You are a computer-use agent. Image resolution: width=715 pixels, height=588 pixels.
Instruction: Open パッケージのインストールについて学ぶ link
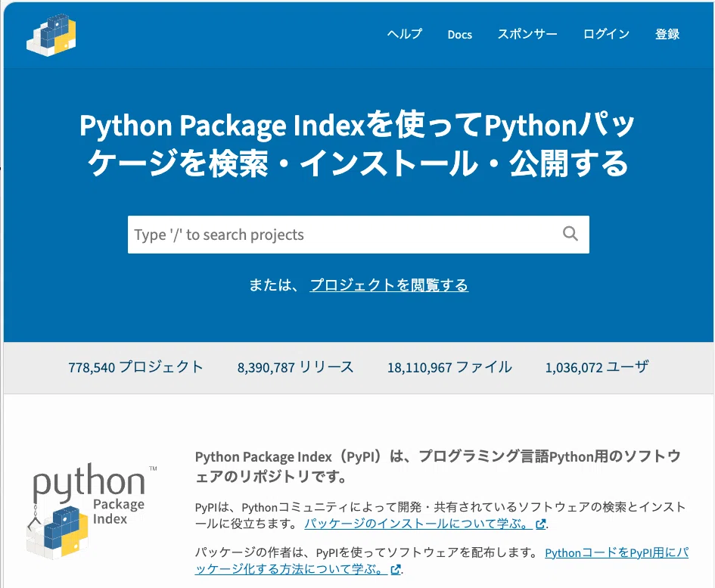[x=418, y=524]
